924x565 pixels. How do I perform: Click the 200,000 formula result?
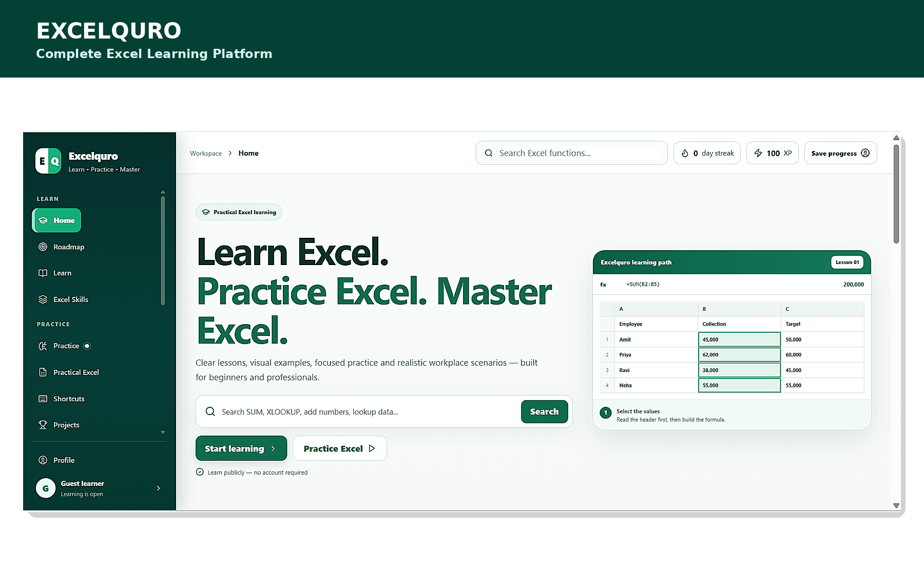(853, 285)
